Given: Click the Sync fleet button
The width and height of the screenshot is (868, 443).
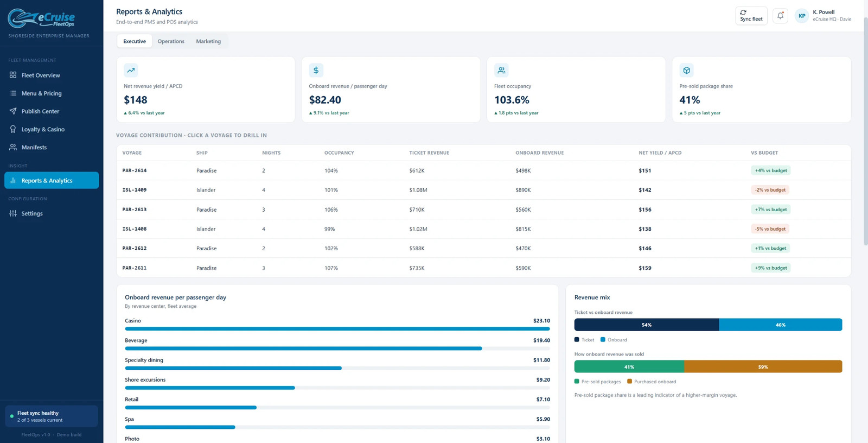Looking at the screenshot, I should tap(751, 16).
